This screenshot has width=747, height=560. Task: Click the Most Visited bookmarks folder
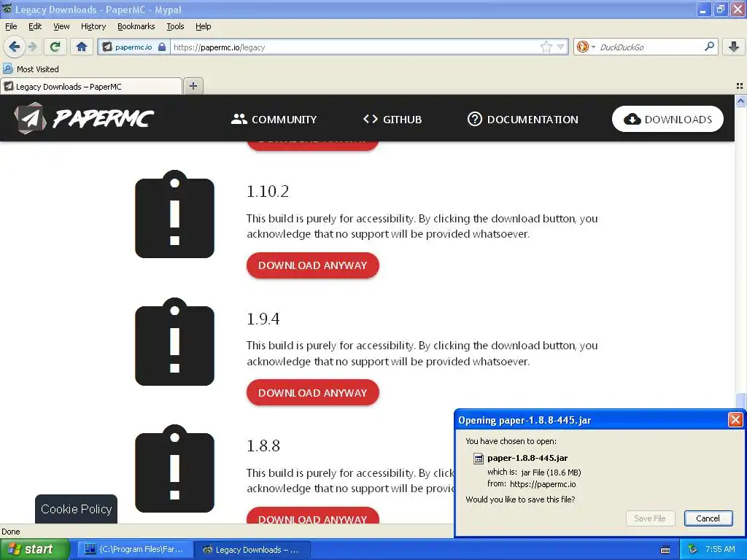(31, 69)
